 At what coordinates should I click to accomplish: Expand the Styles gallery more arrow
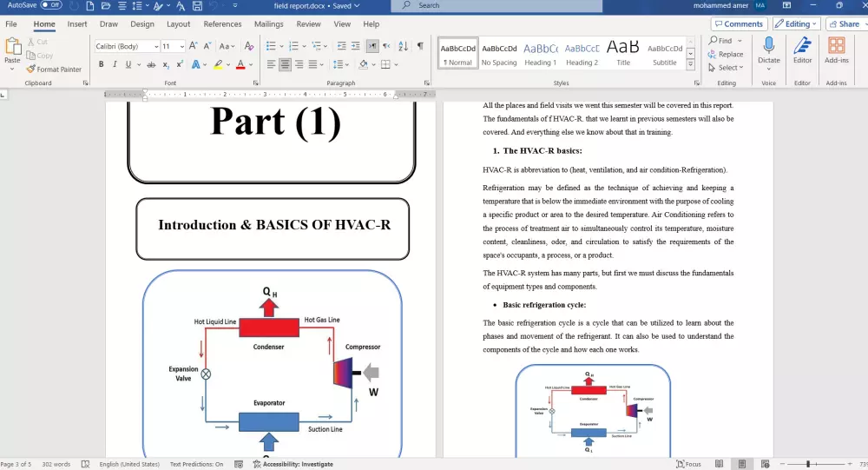coord(690,64)
